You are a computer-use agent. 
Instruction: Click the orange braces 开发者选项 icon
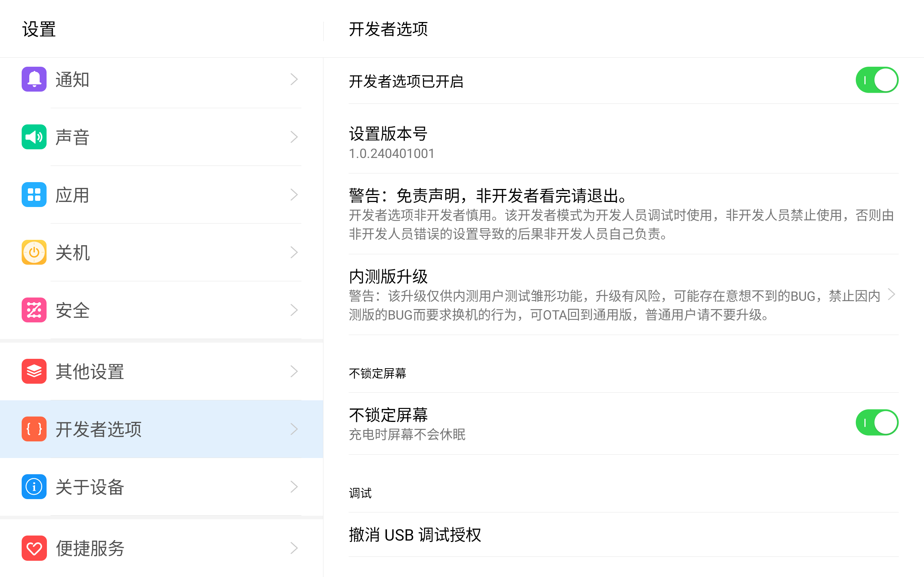[x=34, y=429]
